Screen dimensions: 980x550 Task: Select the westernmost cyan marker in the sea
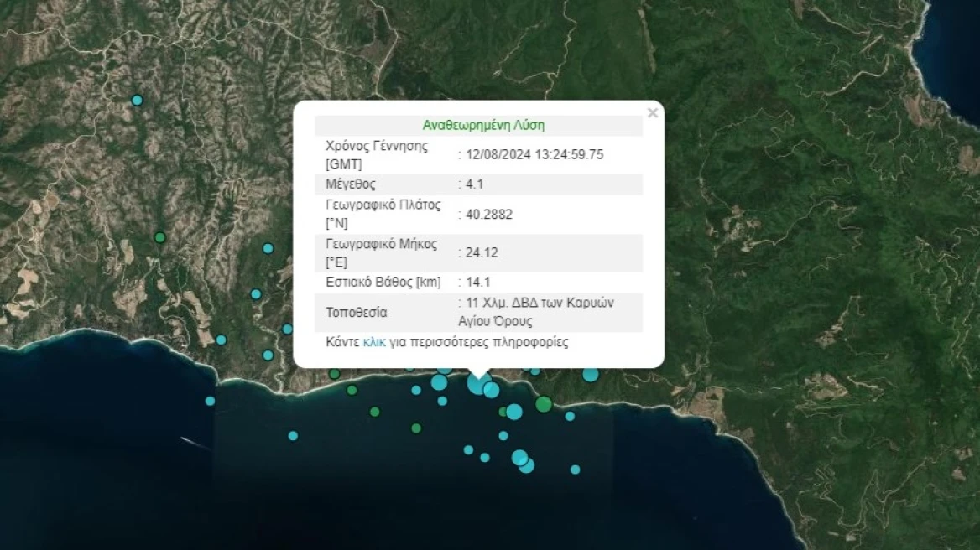click(210, 401)
